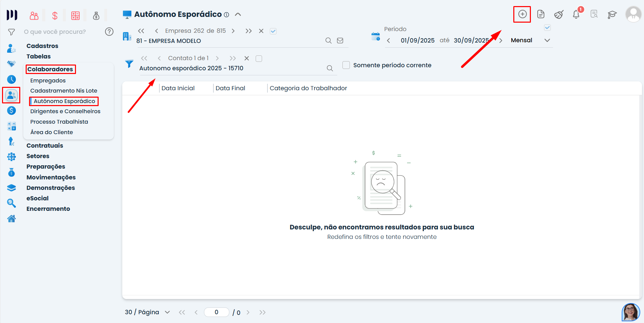Viewport: 644px width, 323px height.
Task: Open the Mensal period type dropdown
Action: (547, 40)
